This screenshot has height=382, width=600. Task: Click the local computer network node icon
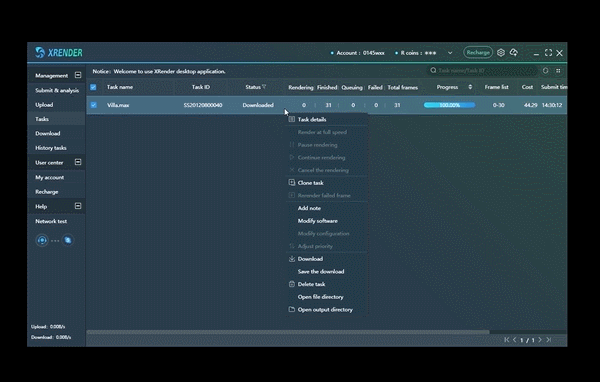42,240
